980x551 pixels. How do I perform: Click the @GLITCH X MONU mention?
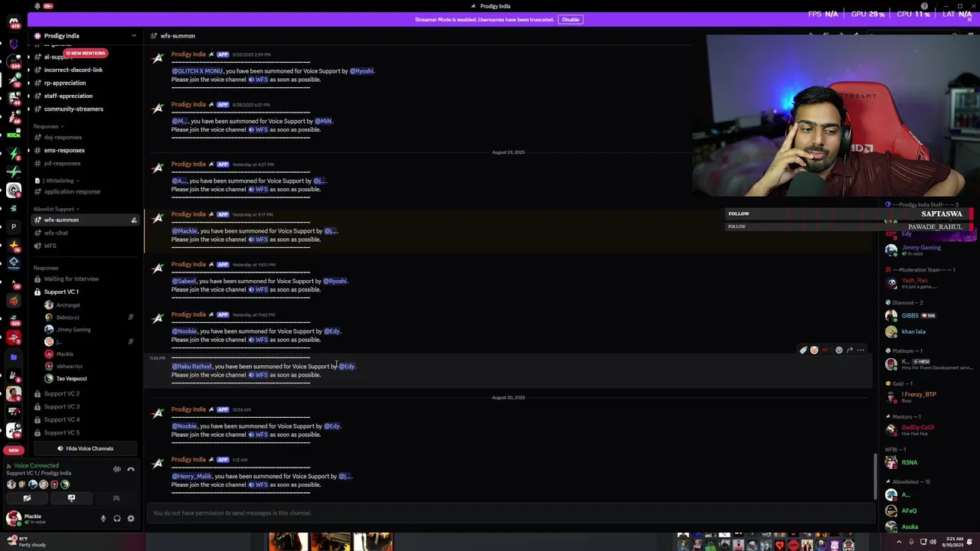(197, 71)
